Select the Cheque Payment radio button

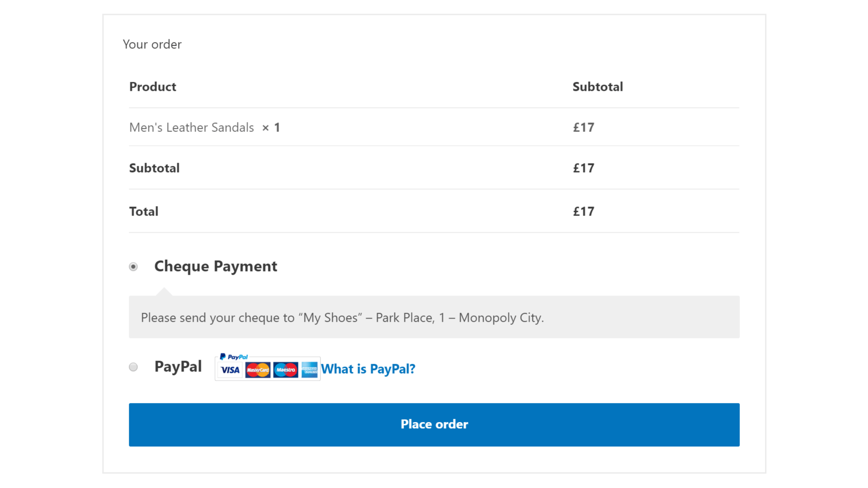click(x=133, y=267)
